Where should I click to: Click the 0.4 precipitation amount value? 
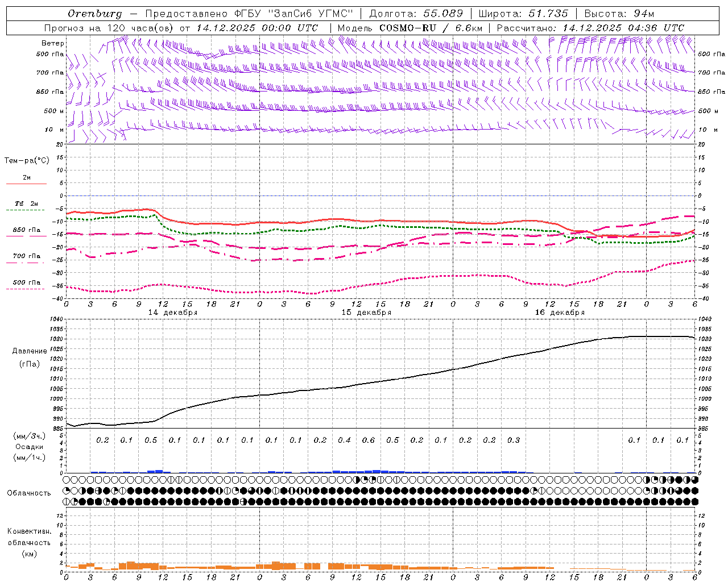coord(344,440)
